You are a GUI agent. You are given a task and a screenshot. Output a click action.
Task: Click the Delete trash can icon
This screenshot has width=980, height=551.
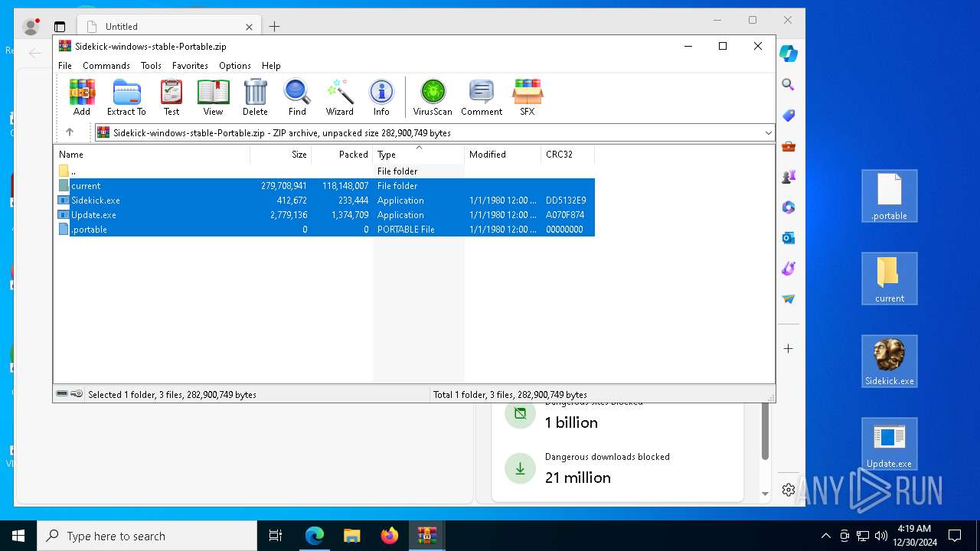[x=255, y=97]
